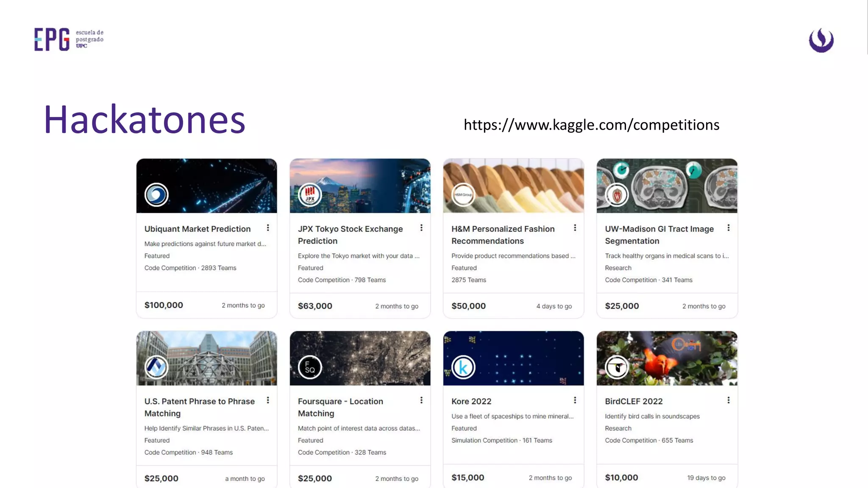Click 'Explore the Tokyo market' description
This screenshot has height=488, width=868.
[359, 256]
